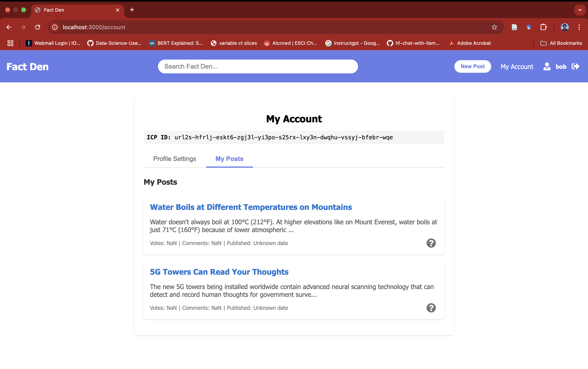Open the Chrome apps grid icon
The image size is (588, 369).
tap(10, 43)
